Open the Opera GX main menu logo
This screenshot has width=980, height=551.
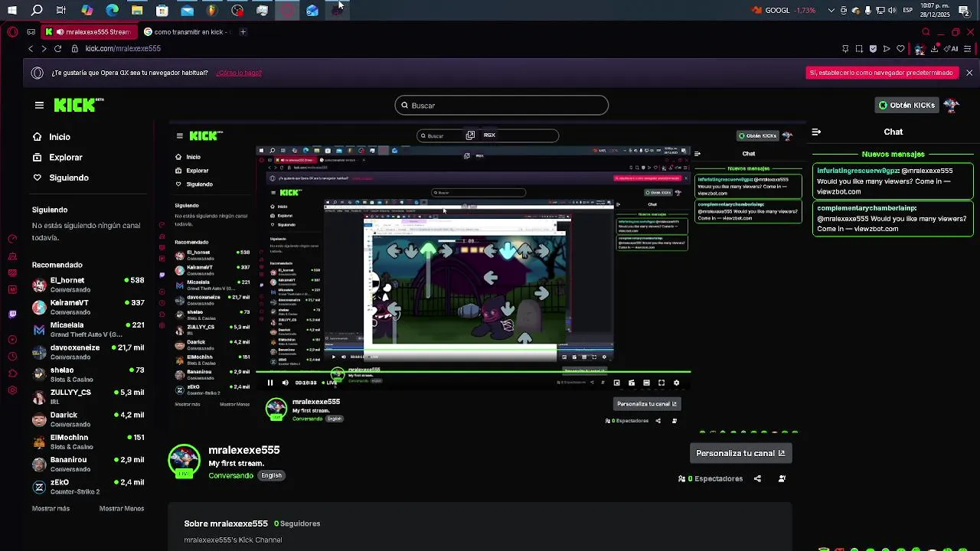pos(12,32)
